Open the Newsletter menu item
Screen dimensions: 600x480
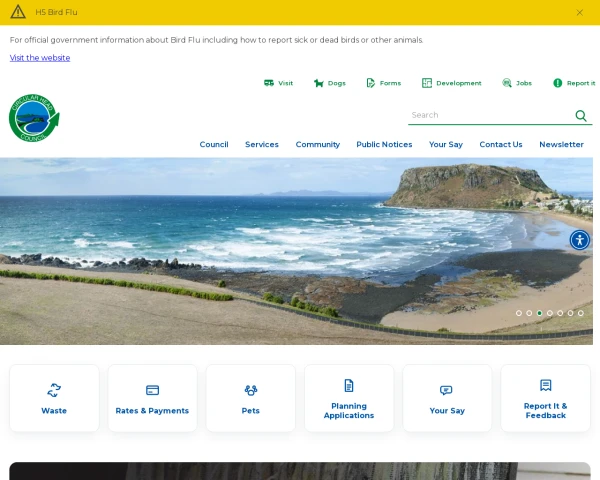(x=561, y=145)
